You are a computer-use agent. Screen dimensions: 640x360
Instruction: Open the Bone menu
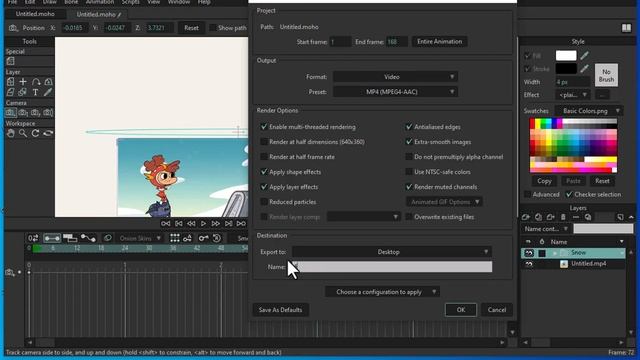pos(71,2)
